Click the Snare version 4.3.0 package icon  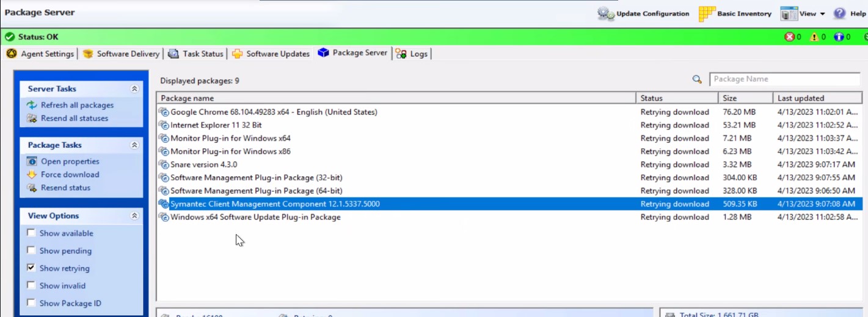pos(163,164)
